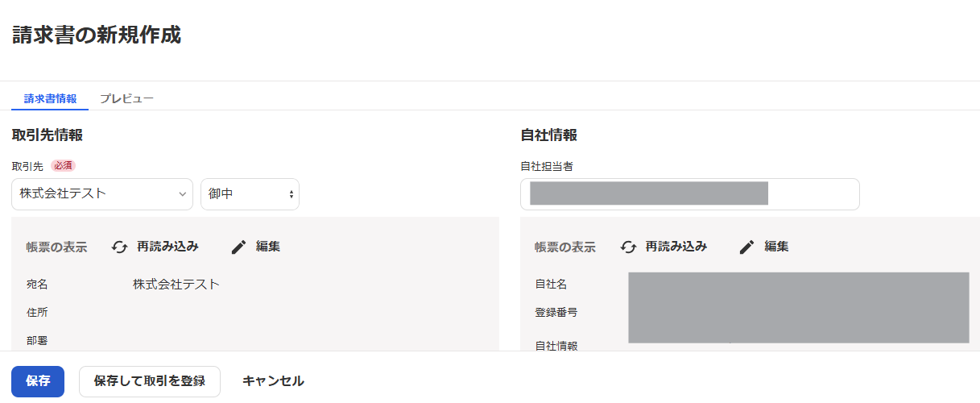Click the 登録番号 row label

(x=556, y=312)
